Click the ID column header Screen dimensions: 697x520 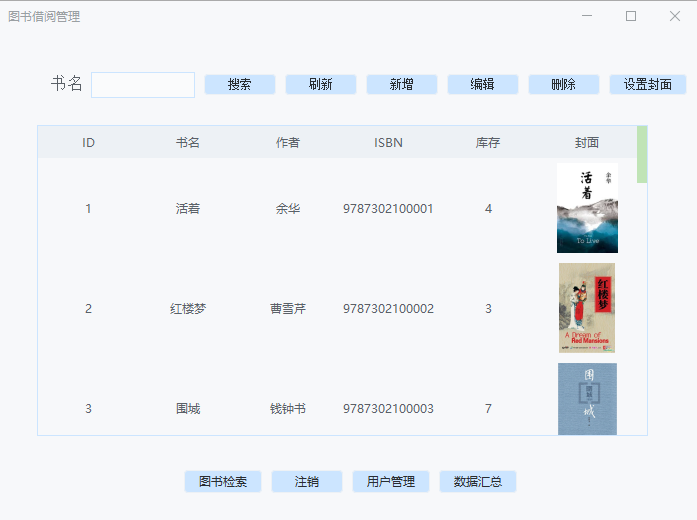88,143
